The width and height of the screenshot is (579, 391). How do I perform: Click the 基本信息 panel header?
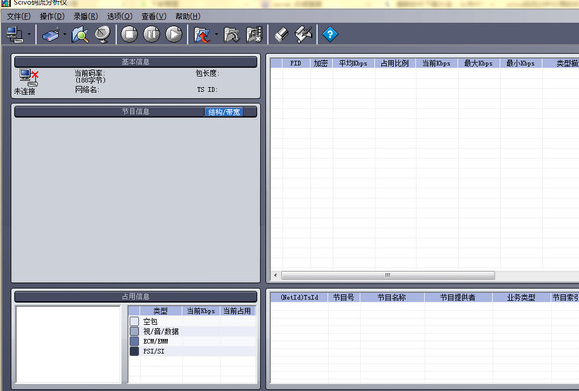pyautogui.click(x=136, y=62)
